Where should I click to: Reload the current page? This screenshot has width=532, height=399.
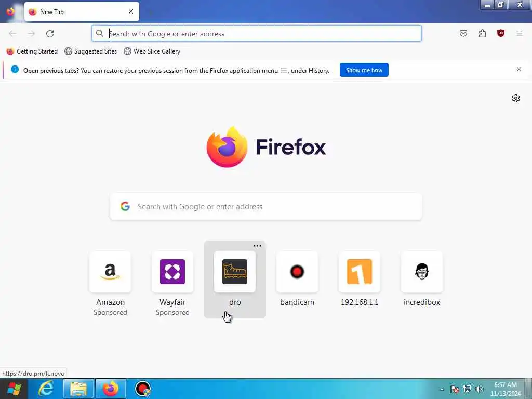point(50,34)
